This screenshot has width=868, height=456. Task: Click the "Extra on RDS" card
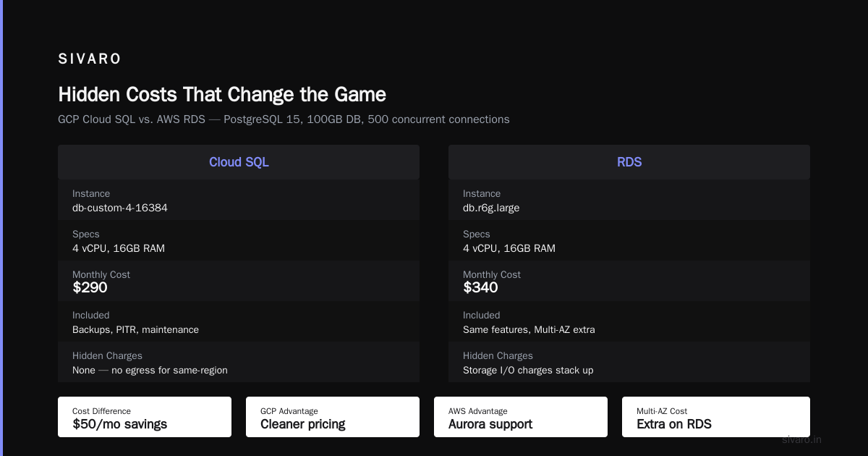[x=716, y=417]
